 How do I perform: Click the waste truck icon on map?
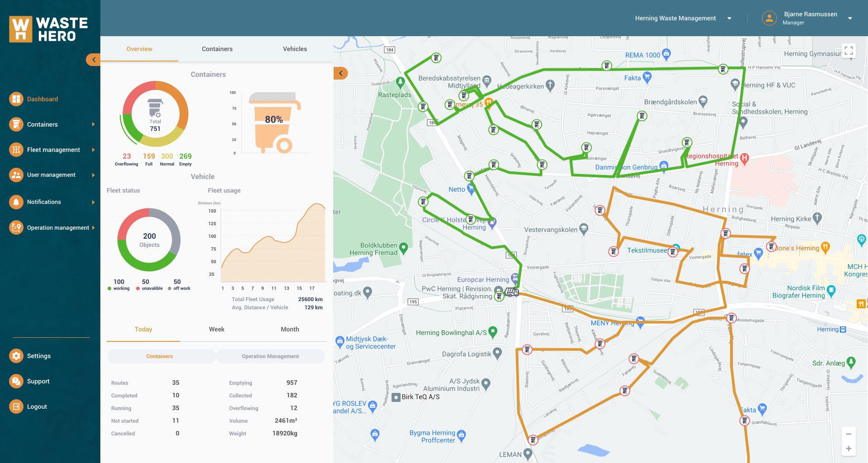[512, 292]
